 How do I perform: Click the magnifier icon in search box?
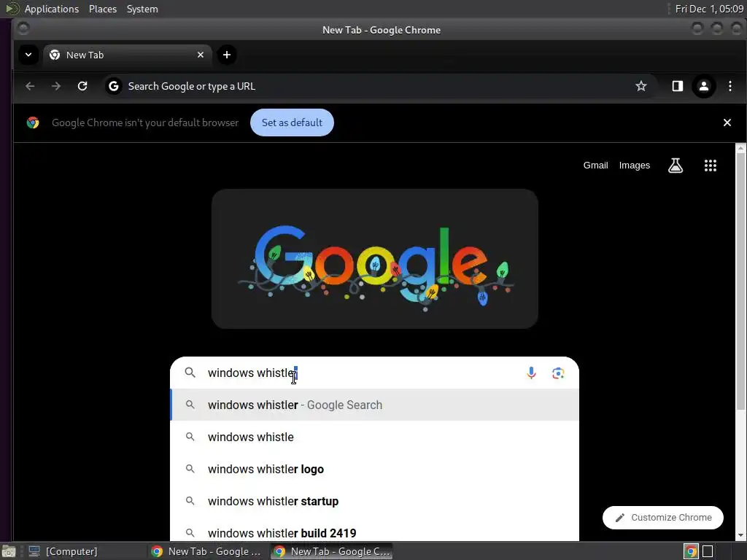coord(190,373)
